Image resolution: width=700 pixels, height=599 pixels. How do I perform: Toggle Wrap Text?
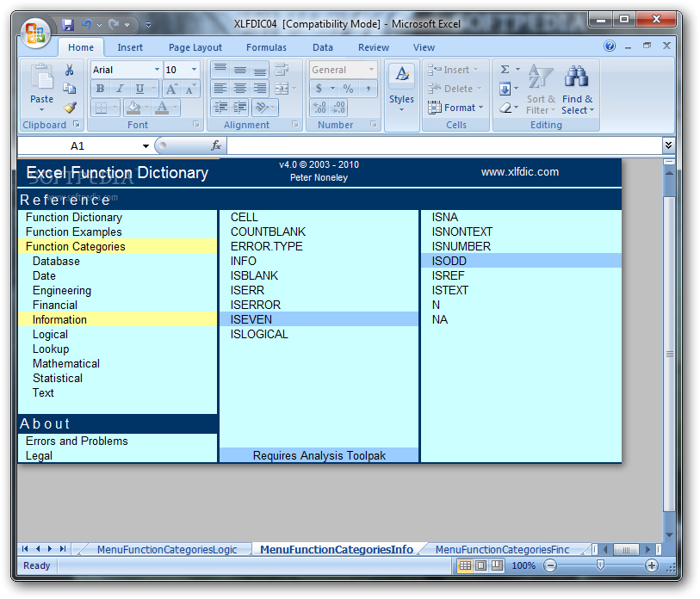[x=282, y=70]
